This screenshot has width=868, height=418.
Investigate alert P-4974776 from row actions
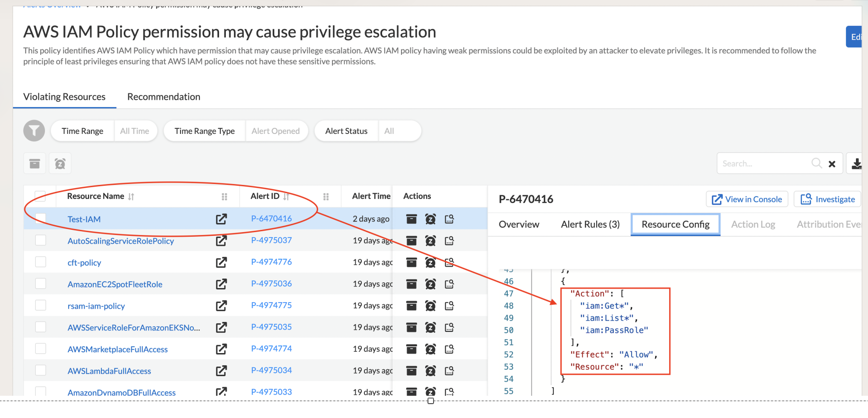449,262
